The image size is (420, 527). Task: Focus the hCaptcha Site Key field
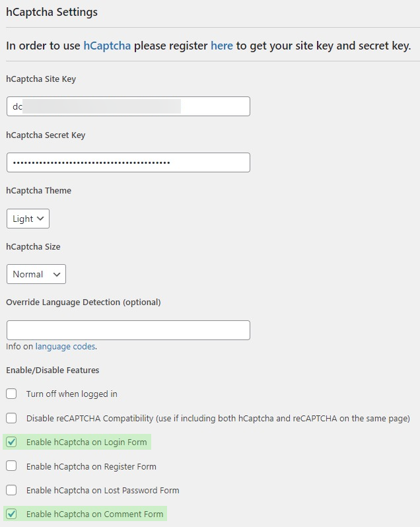coord(128,106)
